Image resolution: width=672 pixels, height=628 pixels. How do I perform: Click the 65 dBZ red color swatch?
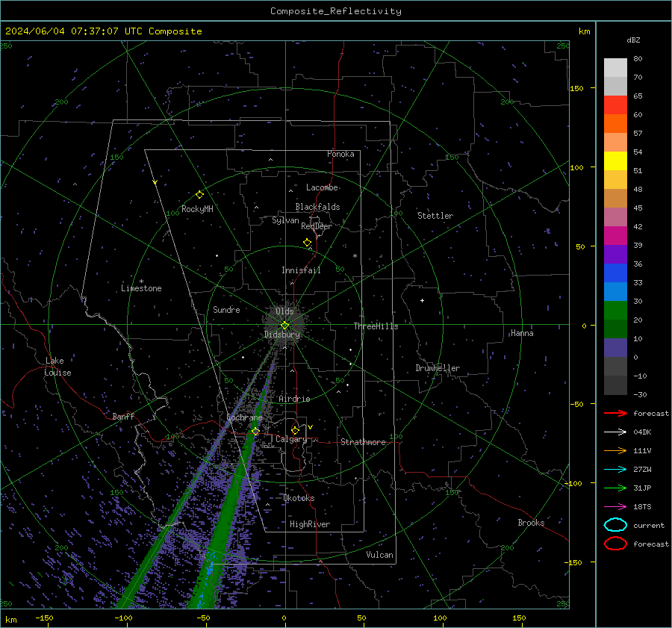click(615, 105)
